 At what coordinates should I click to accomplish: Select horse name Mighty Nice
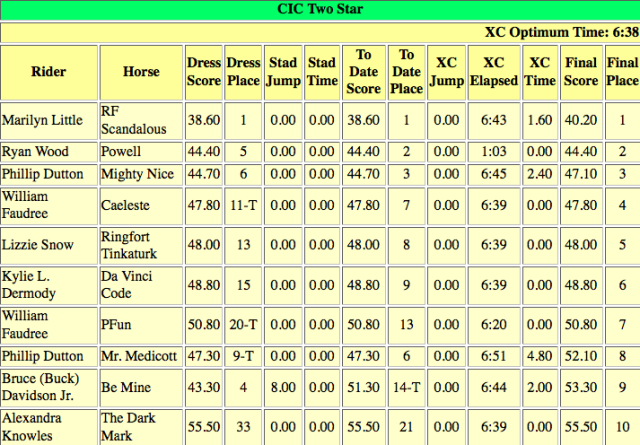click(x=138, y=174)
